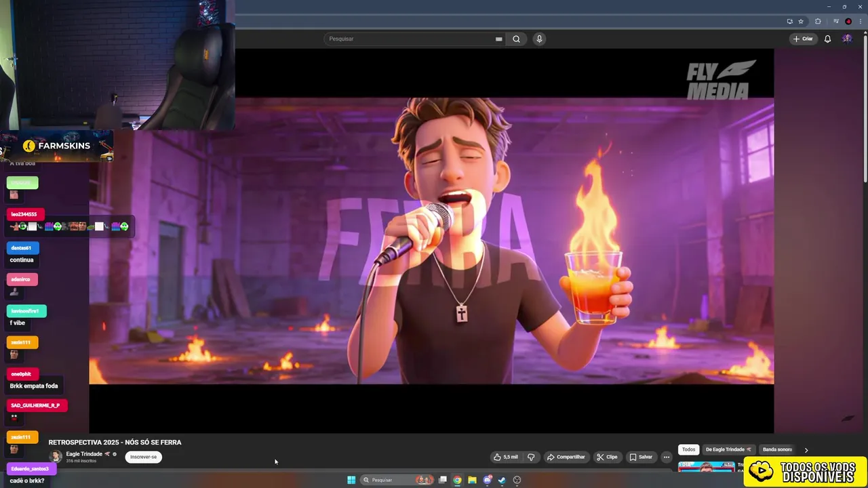The width and height of the screenshot is (868, 488).
Task: Click the YouTube search magnifier button
Action: click(x=516, y=39)
